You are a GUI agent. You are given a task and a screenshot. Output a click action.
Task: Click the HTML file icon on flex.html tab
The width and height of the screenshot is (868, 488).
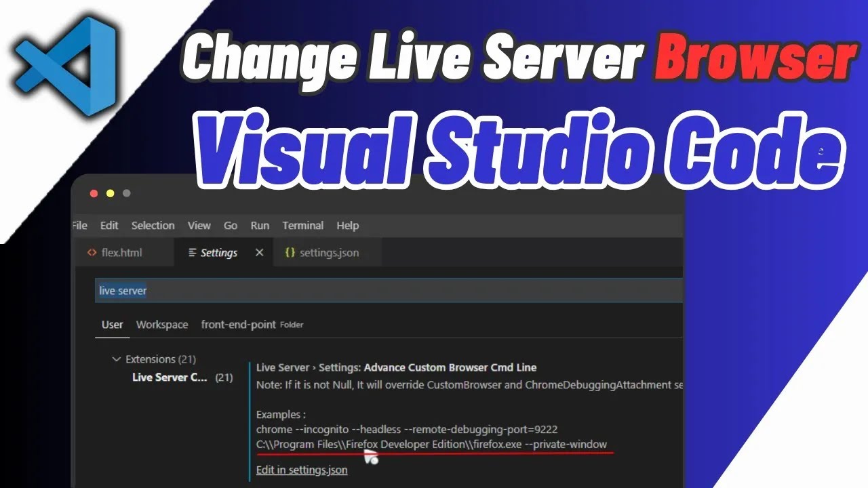pos(92,252)
